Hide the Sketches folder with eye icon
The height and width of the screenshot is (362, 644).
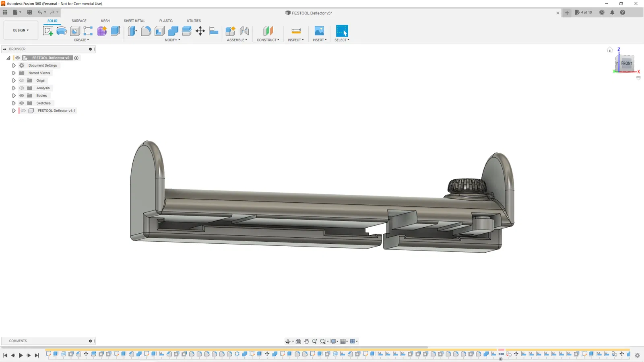22,103
